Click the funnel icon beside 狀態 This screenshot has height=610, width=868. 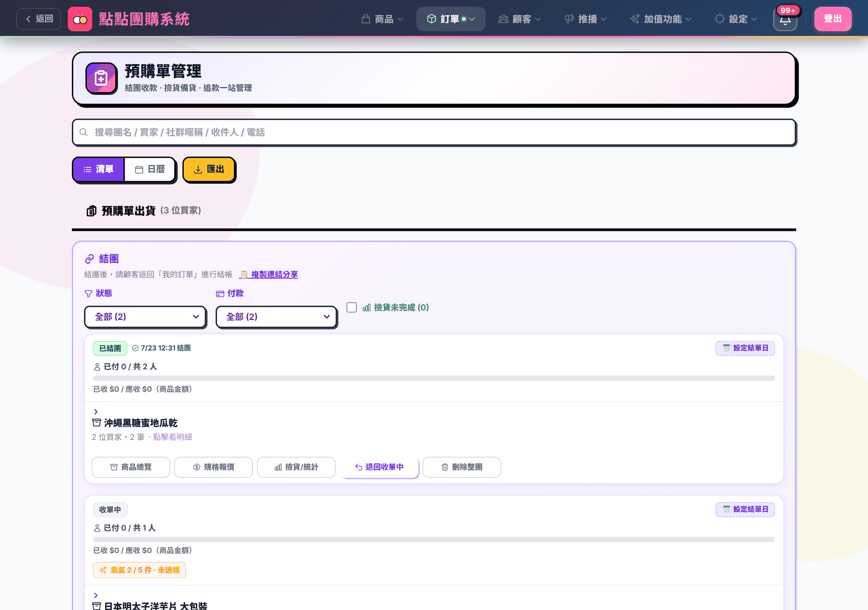point(88,293)
